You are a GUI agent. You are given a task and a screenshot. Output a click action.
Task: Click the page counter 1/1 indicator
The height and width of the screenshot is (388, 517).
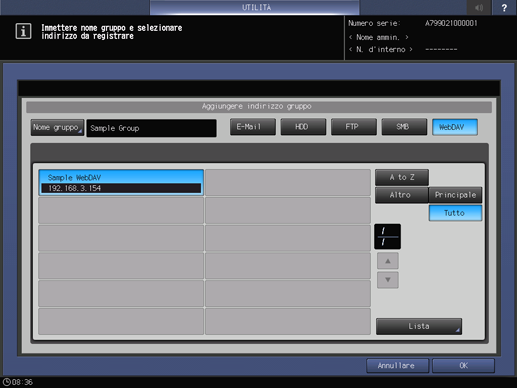tap(387, 237)
